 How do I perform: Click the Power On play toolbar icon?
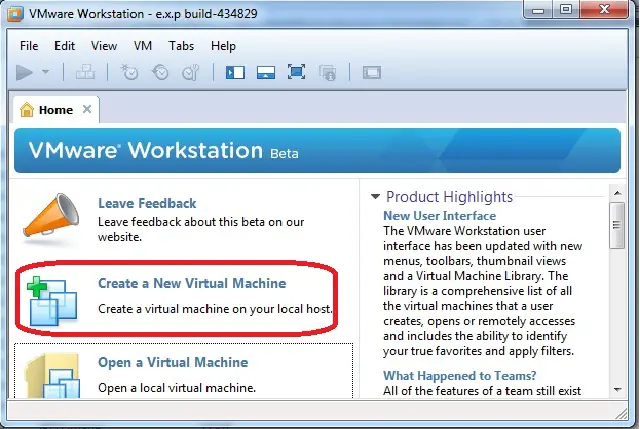[24, 73]
